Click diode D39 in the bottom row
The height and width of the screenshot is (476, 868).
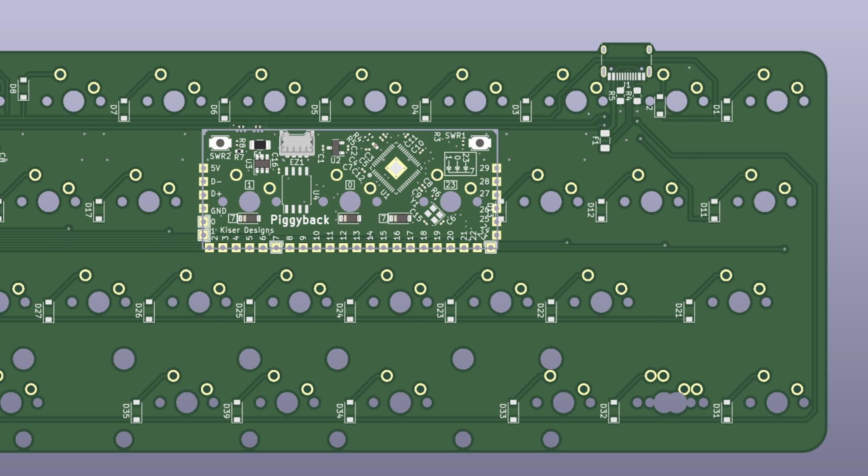(237, 411)
